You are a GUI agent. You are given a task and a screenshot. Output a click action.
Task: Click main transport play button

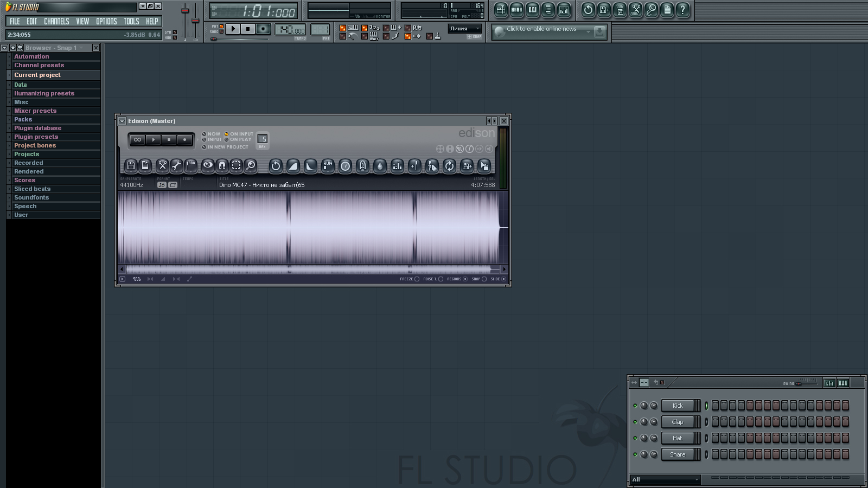click(x=232, y=29)
